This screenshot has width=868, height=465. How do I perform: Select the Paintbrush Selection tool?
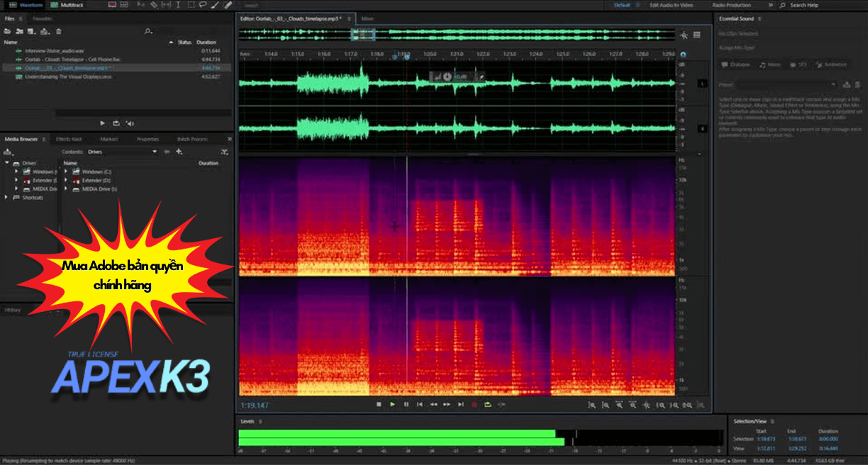pos(215,5)
